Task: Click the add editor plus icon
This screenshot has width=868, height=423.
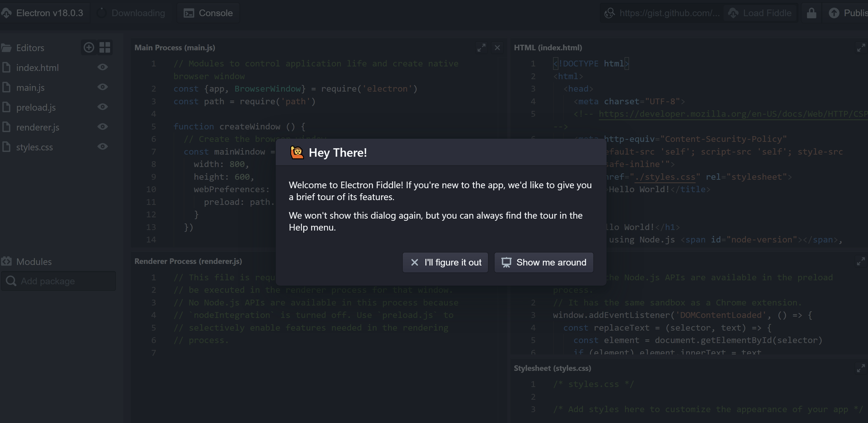Action: click(x=89, y=48)
